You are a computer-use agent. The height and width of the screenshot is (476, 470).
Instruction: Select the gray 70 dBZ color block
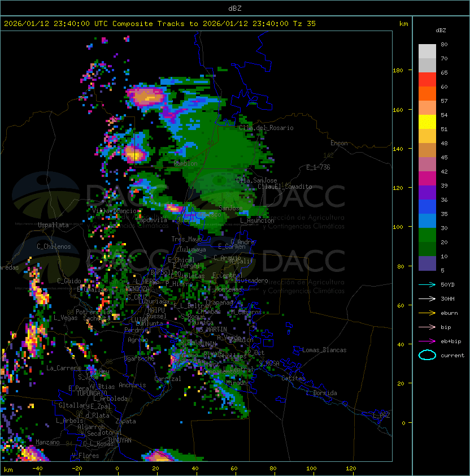click(427, 65)
